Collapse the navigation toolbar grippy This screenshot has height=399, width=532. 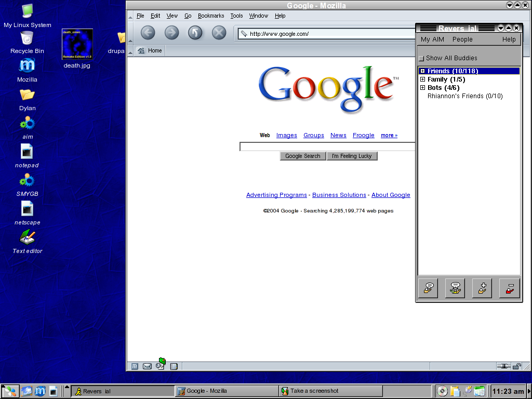[130, 33]
